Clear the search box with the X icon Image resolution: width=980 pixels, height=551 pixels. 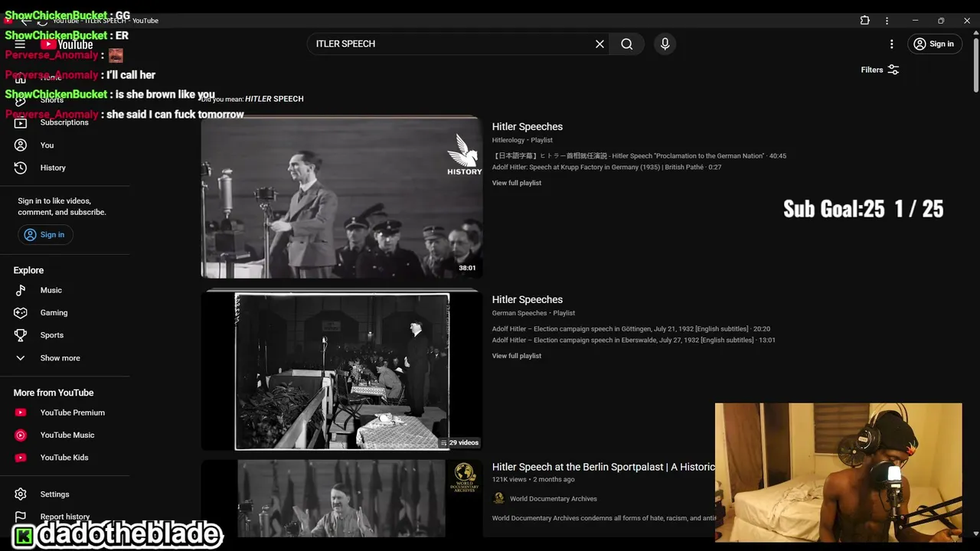(599, 44)
